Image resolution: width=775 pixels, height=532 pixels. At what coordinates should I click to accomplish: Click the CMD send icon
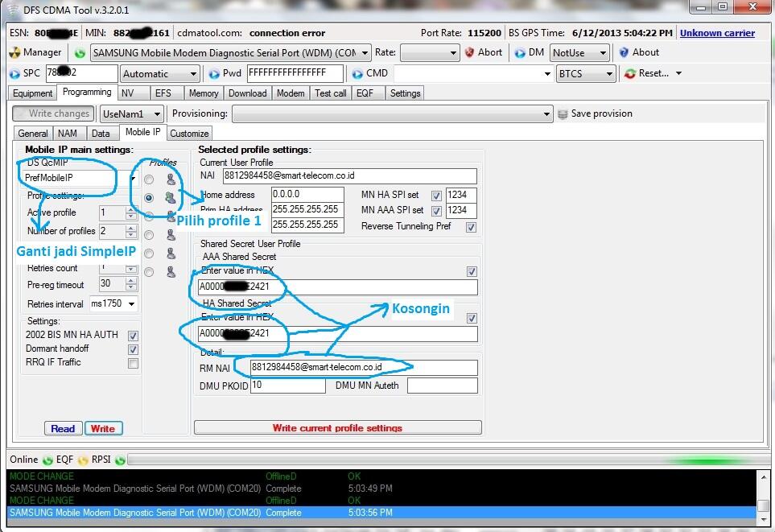[357, 74]
